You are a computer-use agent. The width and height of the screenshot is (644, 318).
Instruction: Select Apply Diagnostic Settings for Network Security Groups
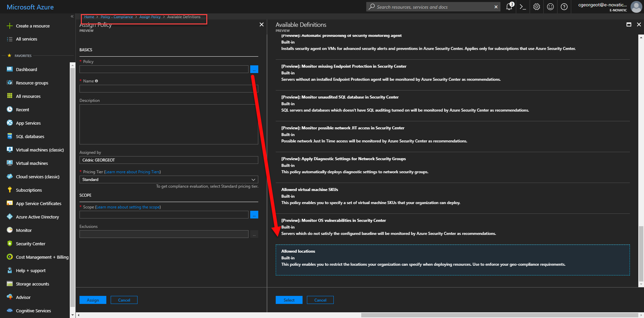452,168
